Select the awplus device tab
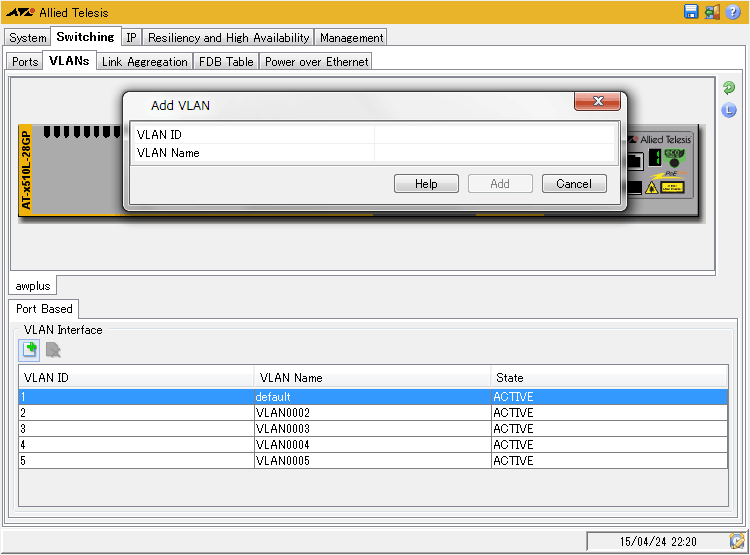This screenshot has height=555, width=750. click(33, 286)
